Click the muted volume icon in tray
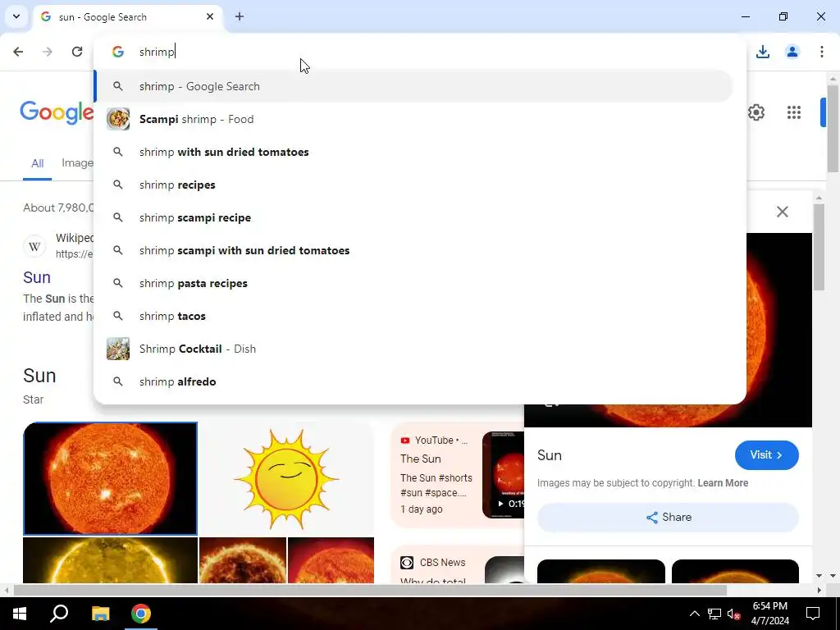 [734, 614]
